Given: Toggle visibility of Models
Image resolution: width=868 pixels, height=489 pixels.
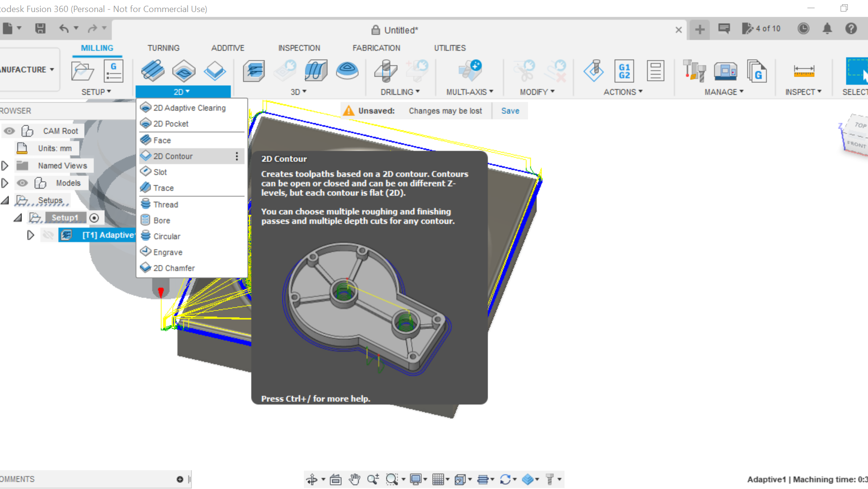Looking at the screenshot, I should click(x=22, y=183).
